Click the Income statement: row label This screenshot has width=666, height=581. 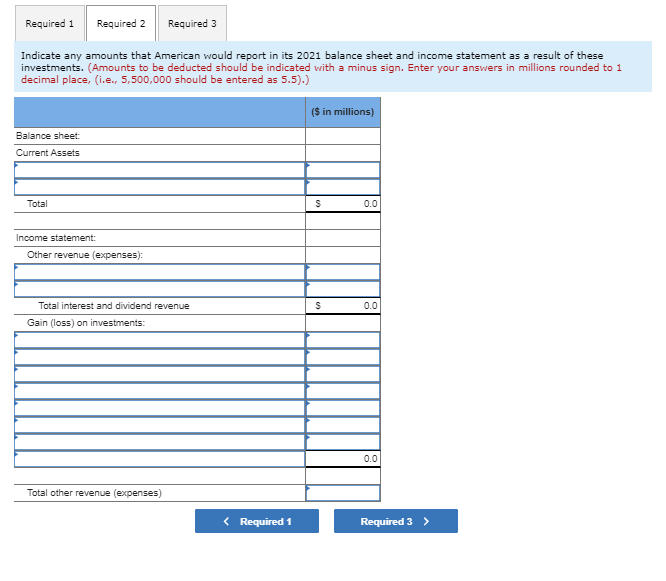coord(56,238)
